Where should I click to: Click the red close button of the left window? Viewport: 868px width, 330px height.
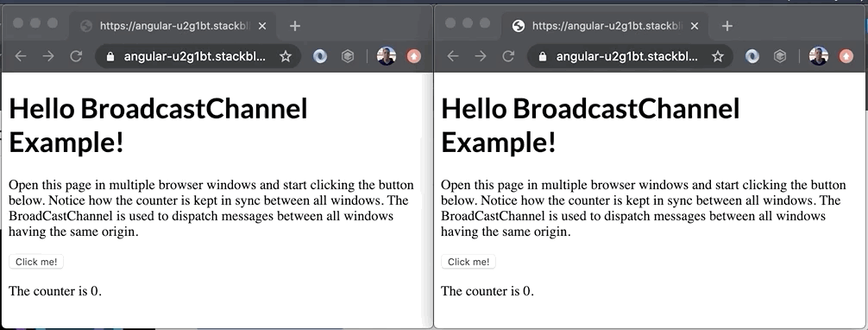click(18, 22)
